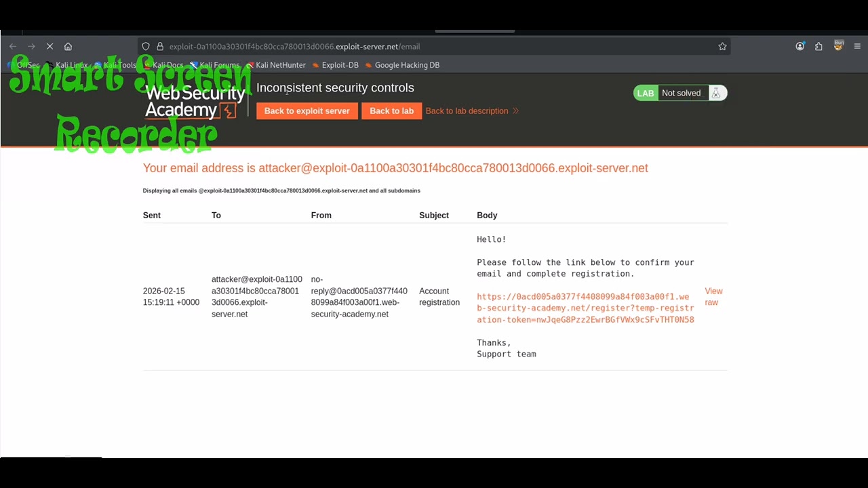Stop the page loading with the X
Viewport: 868px width, 488px height.
click(x=50, y=47)
